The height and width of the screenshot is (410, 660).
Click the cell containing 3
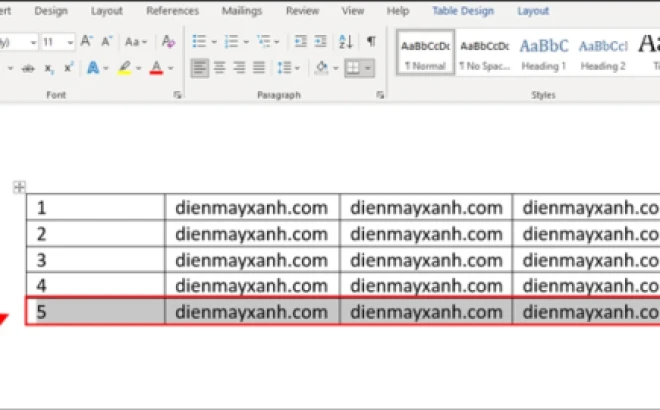click(96, 260)
